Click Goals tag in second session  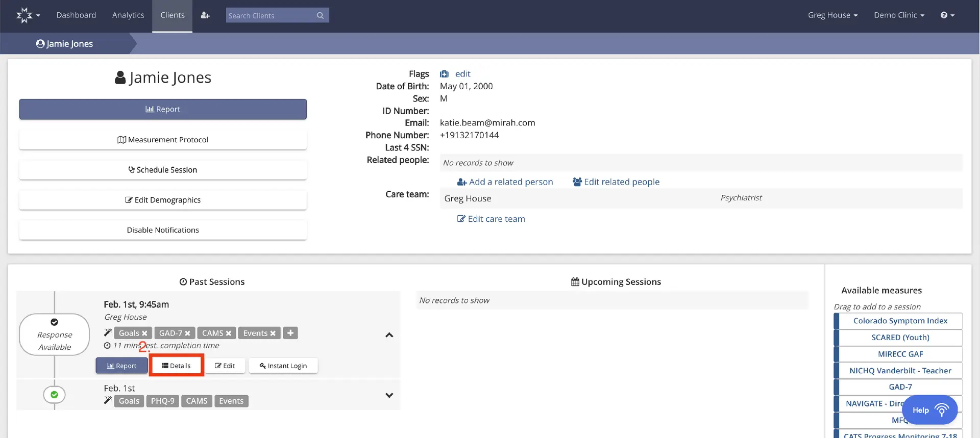(x=129, y=401)
